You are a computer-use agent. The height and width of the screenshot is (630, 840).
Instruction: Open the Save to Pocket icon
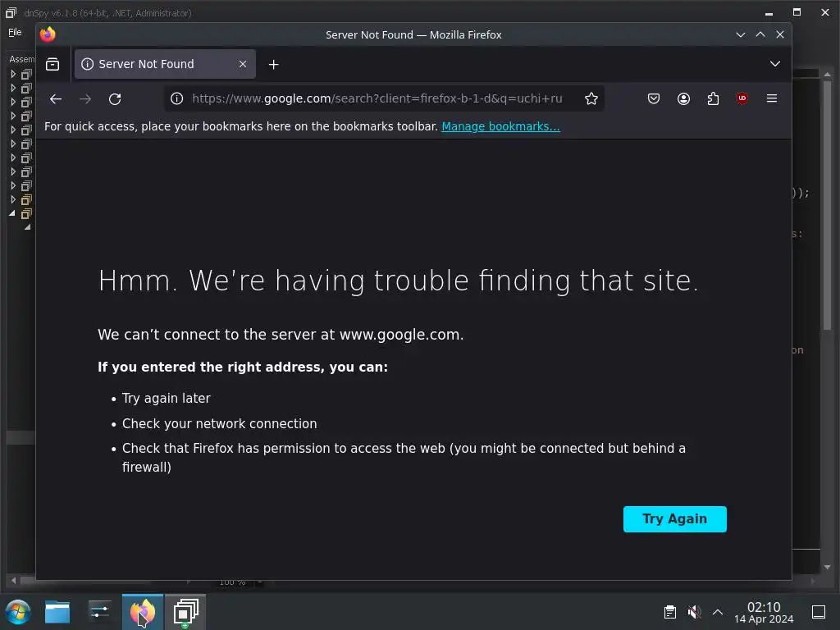click(x=654, y=98)
